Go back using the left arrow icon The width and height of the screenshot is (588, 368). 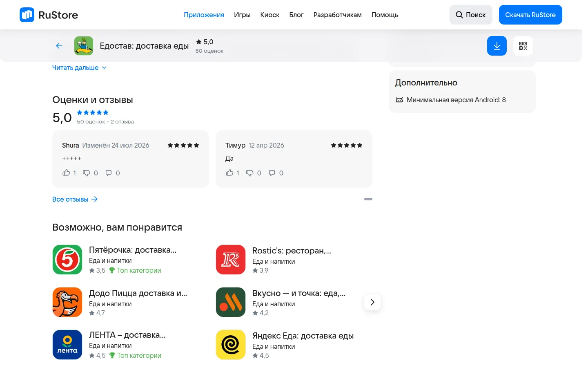tap(59, 46)
